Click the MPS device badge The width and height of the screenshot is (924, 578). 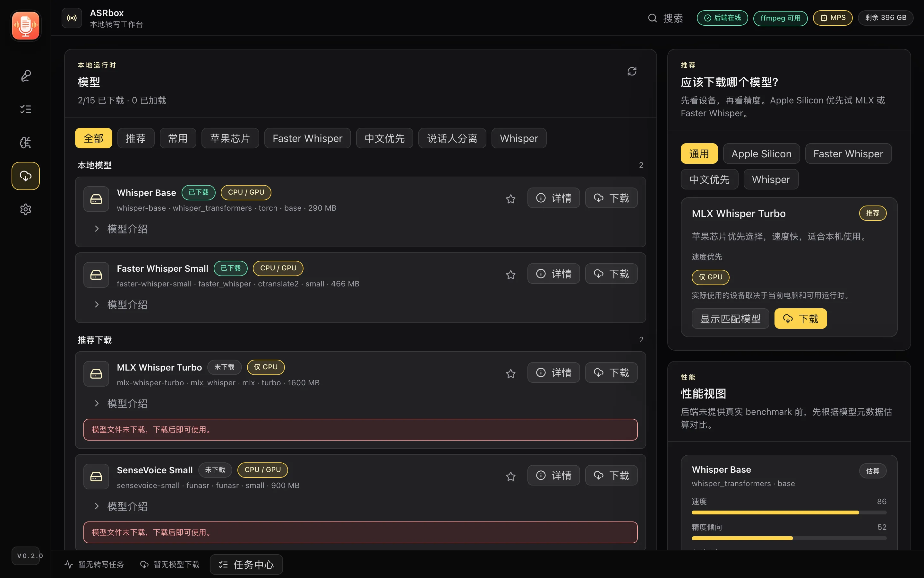pos(833,18)
